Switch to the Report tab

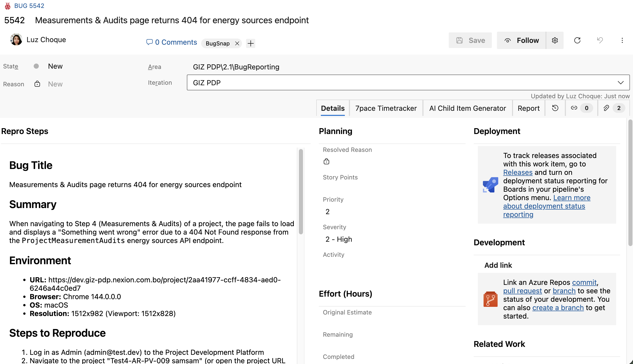click(x=528, y=108)
